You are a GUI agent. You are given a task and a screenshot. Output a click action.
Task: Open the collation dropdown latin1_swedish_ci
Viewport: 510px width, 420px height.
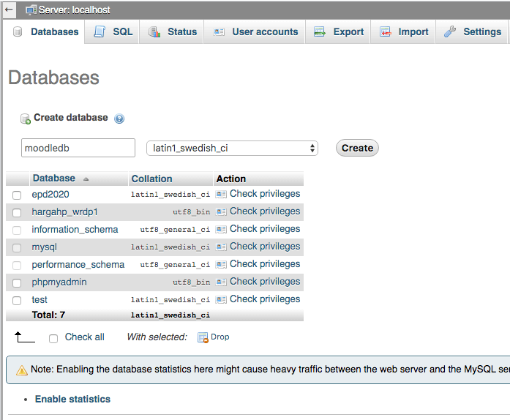point(232,148)
